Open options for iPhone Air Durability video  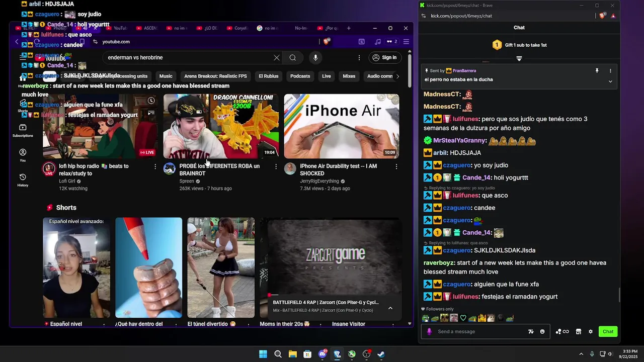(396, 166)
